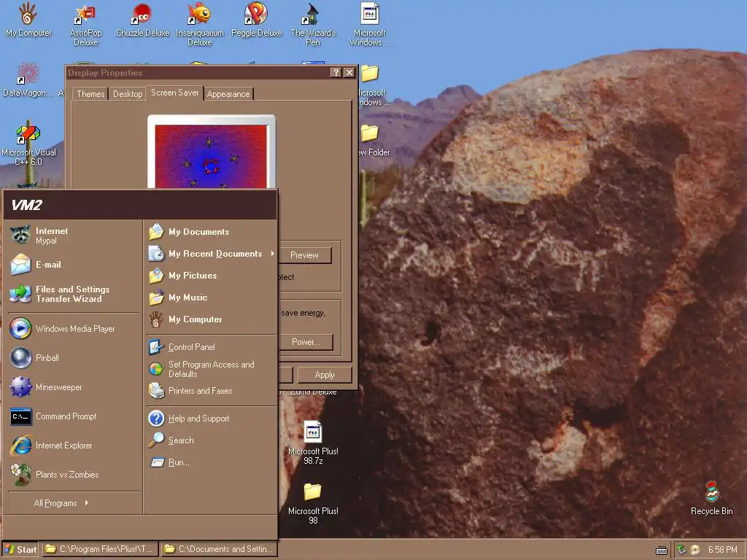Image resolution: width=747 pixels, height=560 pixels.
Task: Open Microsoft Plus! 98 folder
Action: pyautogui.click(x=313, y=502)
